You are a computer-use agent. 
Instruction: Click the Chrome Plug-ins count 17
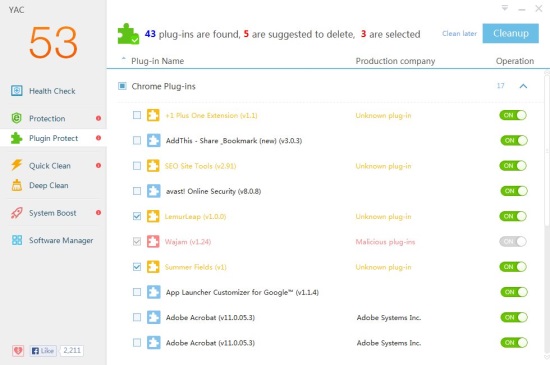tap(501, 86)
